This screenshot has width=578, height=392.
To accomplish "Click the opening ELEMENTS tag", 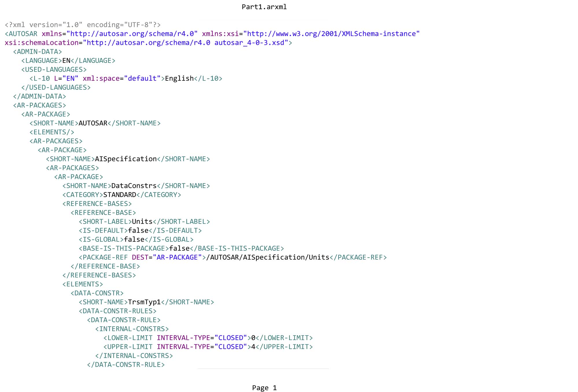I will pyautogui.click(x=83, y=285).
